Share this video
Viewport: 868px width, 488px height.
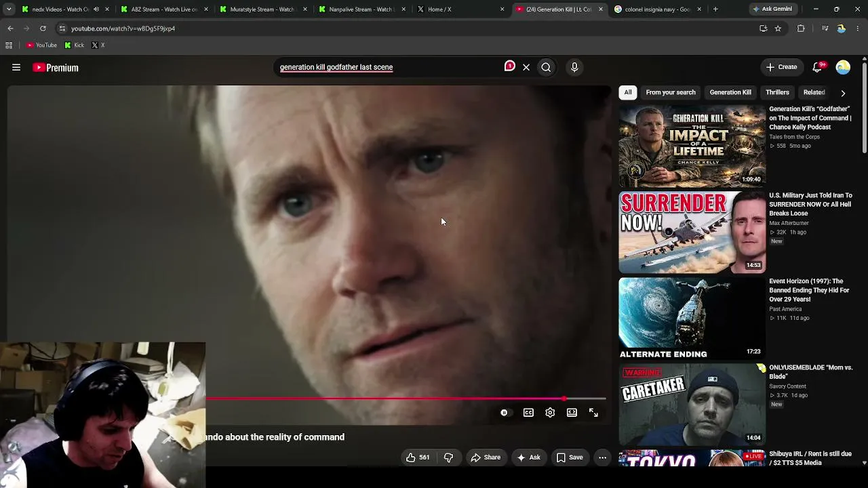(x=486, y=457)
